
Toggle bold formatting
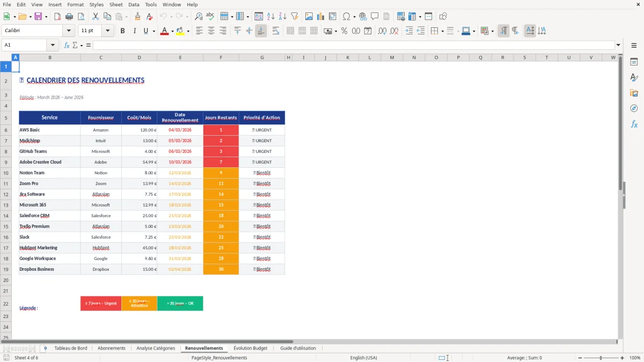click(122, 31)
